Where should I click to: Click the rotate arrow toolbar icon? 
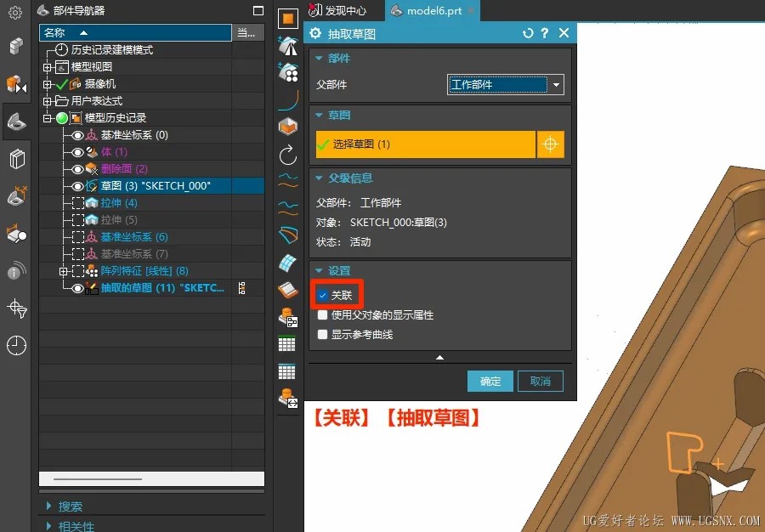click(288, 155)
